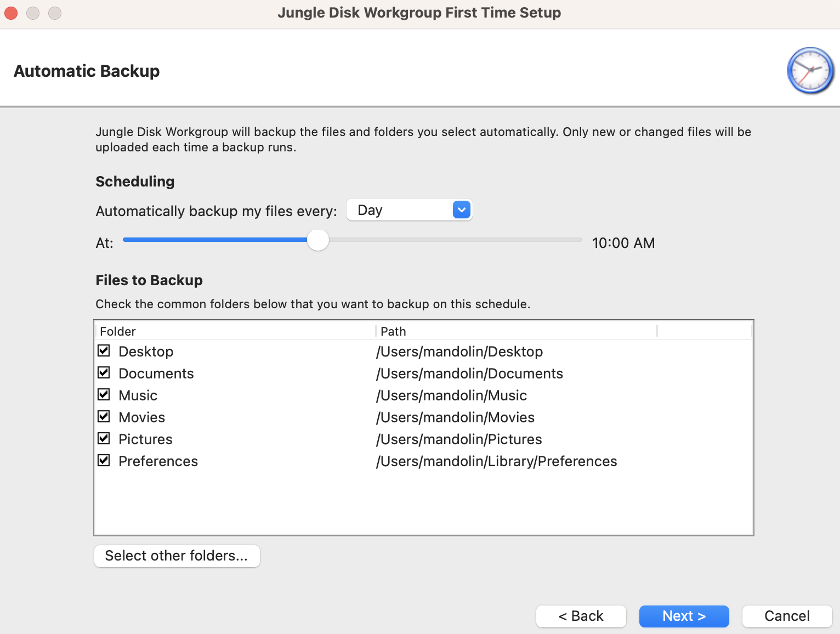The height and width of the screenshot is (634, 840).
Task: Click the 10:00 AM time value
Action: click(x=623, y=243)
